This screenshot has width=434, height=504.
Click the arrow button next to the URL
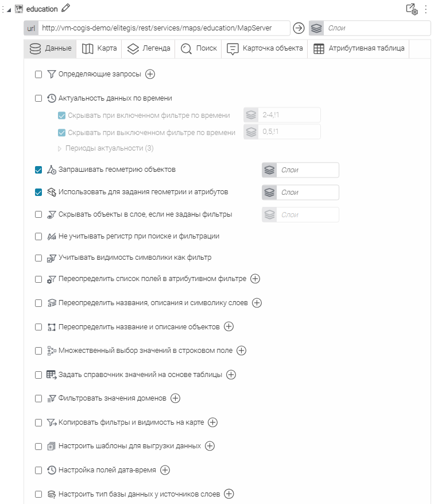click(x=299, y=28)
